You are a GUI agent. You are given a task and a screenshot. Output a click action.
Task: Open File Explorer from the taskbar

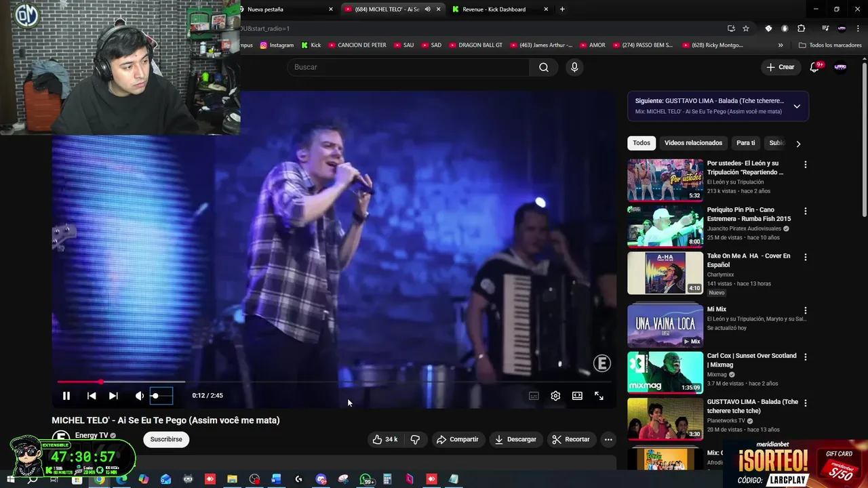[232, 479]
